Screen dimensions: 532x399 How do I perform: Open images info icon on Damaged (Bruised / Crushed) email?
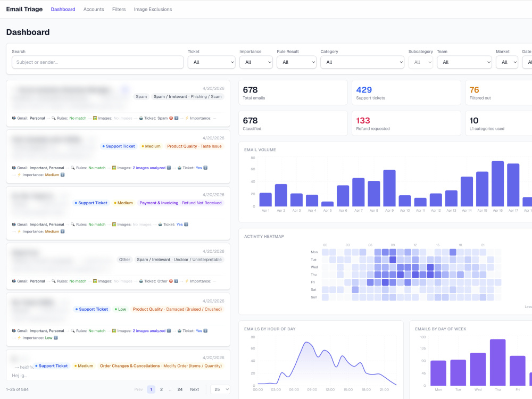169,330
